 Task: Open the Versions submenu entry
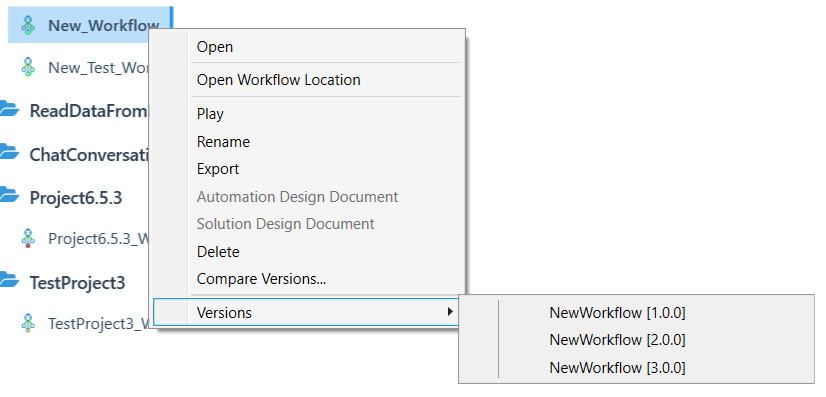pos(307,312)
